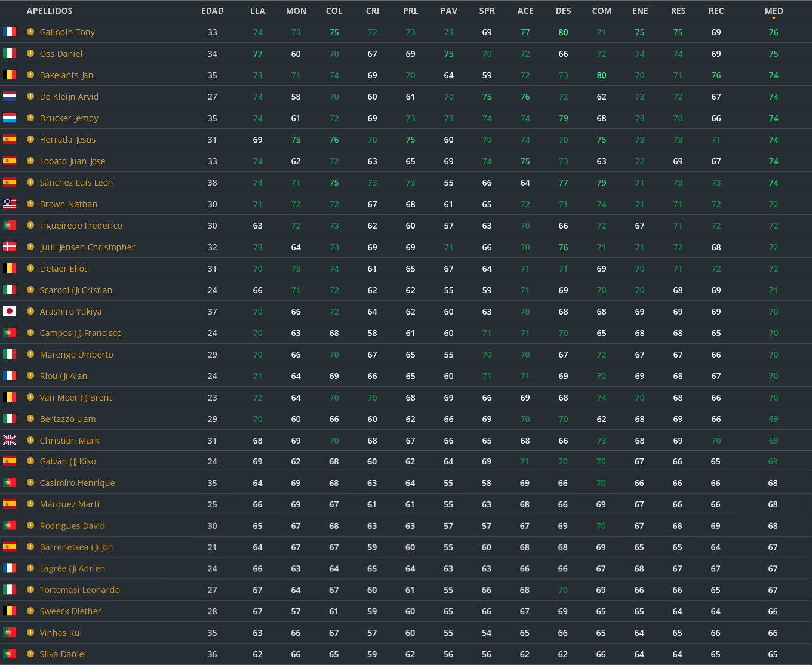The width and height of the screenshot is (812, 665).
Task: Click the warning icon next to Gallopin Tony
Action: 30,32
